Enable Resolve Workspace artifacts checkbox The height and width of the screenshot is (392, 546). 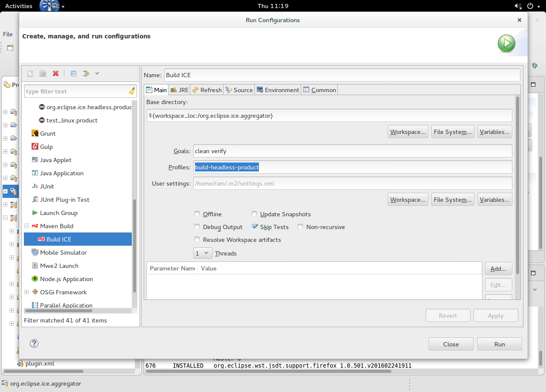(197, 240)
